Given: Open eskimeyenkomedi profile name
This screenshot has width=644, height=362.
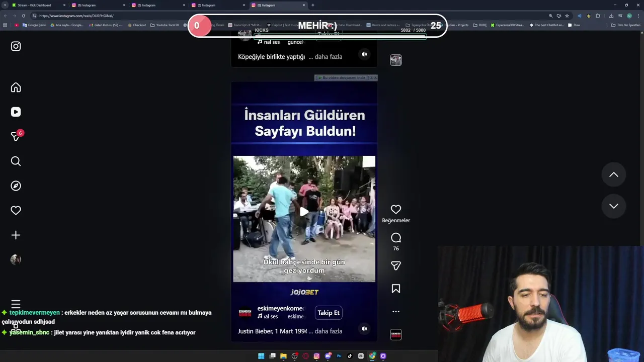Looking at the screenshot, I should click(281, 308).
